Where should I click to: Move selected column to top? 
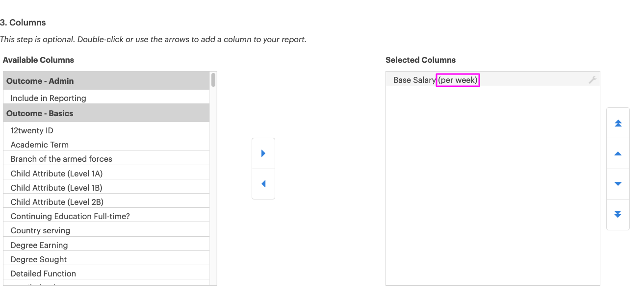pyautogui.click(x=618, y=123)
